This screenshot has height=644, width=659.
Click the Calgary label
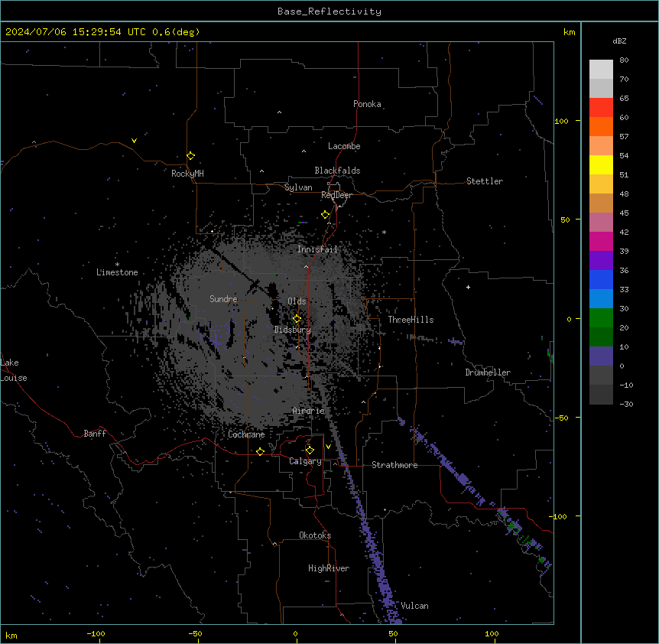306,461
